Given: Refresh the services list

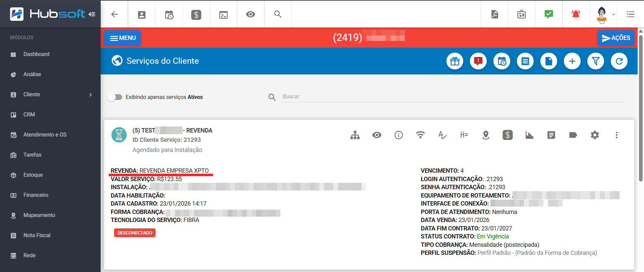Looking at the screenshot, I should (x=619, y=61).
